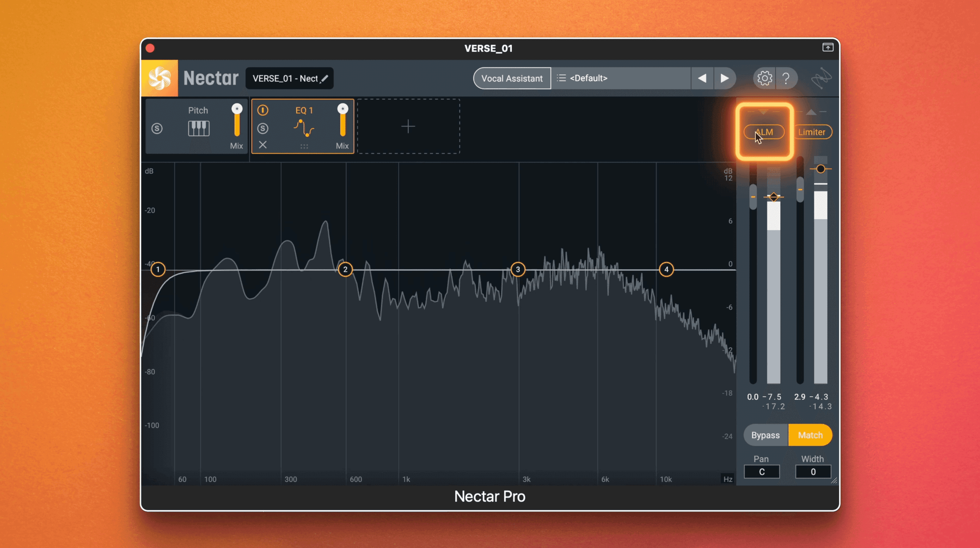Click the iZotope scribble logo icon
The height and width of the screenshot is (548, 980).
tap(821, 78)
